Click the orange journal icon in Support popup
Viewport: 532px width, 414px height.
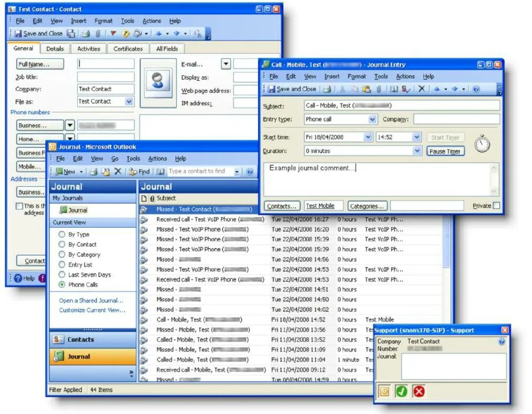(384, 391)
